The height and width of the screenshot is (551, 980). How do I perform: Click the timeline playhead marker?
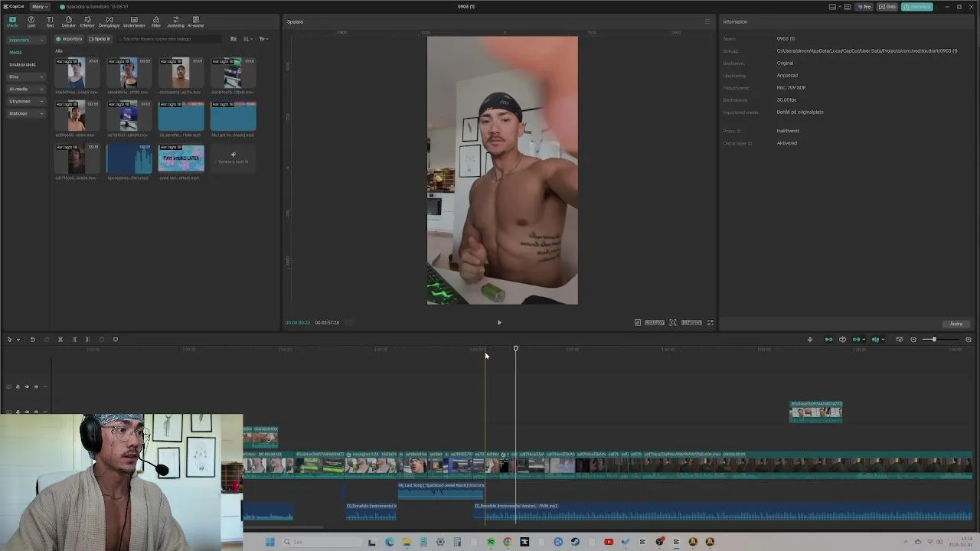tap(515, 349)
